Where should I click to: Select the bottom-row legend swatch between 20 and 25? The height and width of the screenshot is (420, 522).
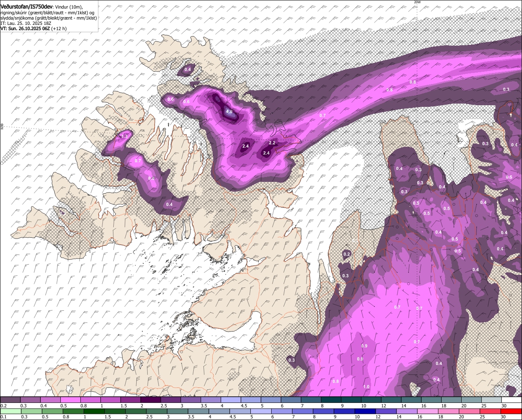click(x=469, y=411)
